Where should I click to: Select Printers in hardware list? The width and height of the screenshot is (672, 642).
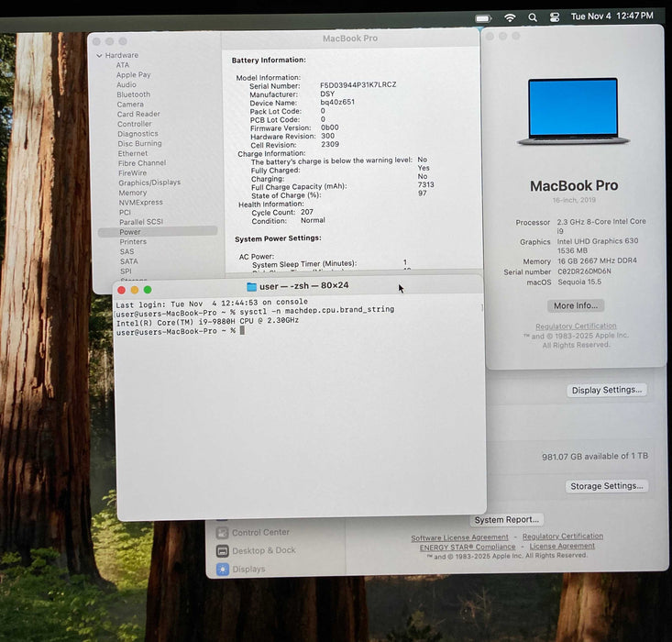(133, 241)
